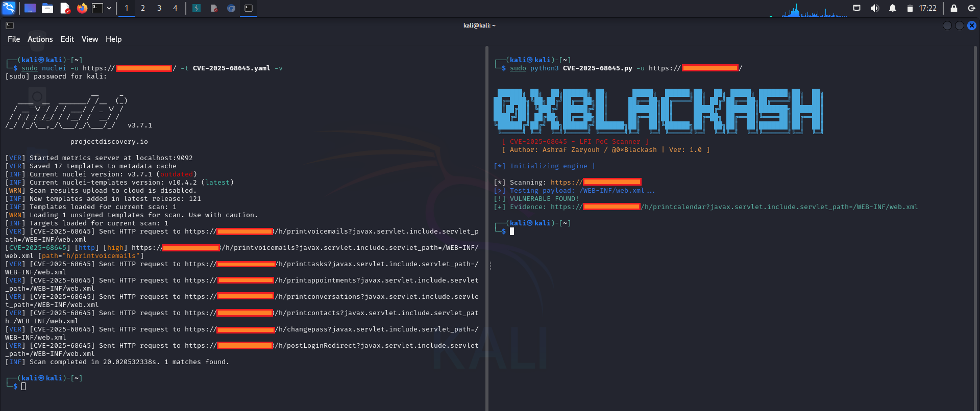Click the Evidence URL printcalendar line
This screenshot has width=980, height=411.
tap(705, 207)
